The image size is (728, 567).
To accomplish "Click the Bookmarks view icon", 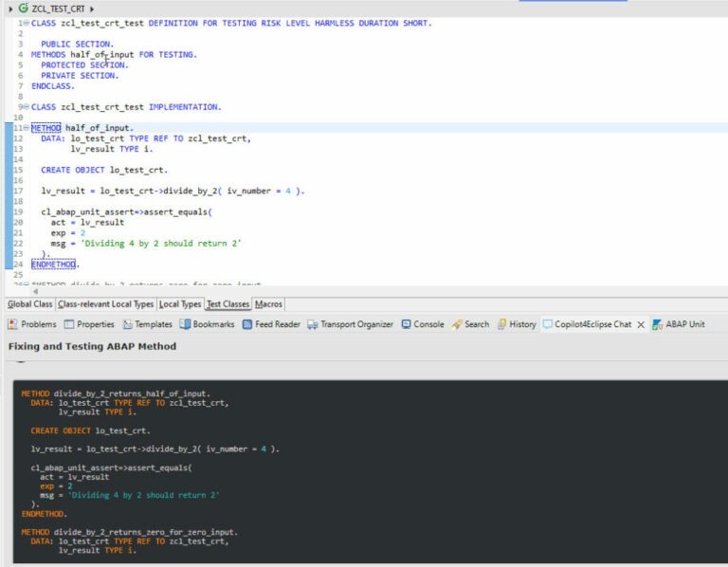I will tap(185, 324).
